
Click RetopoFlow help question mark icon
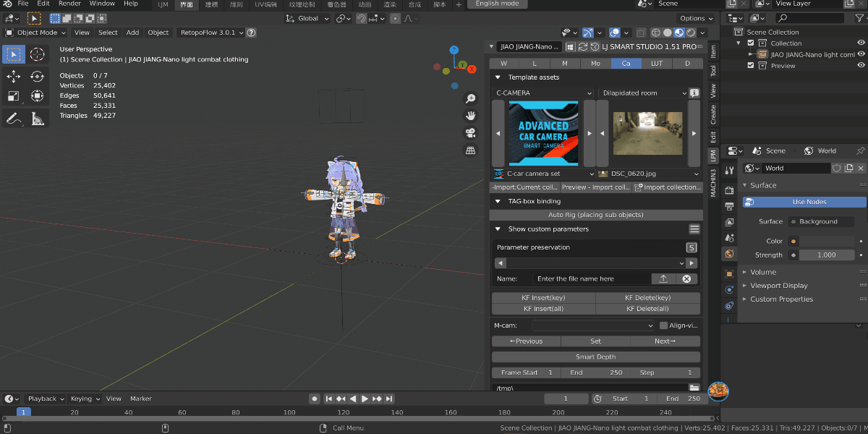pyautogui.click(x=251, y=33)
